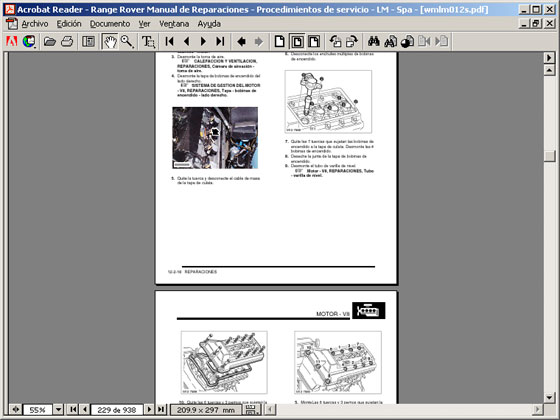This screenshot has height=420, width=560.
Task: Click the Go to Previous View arrow
Action: 241,41
